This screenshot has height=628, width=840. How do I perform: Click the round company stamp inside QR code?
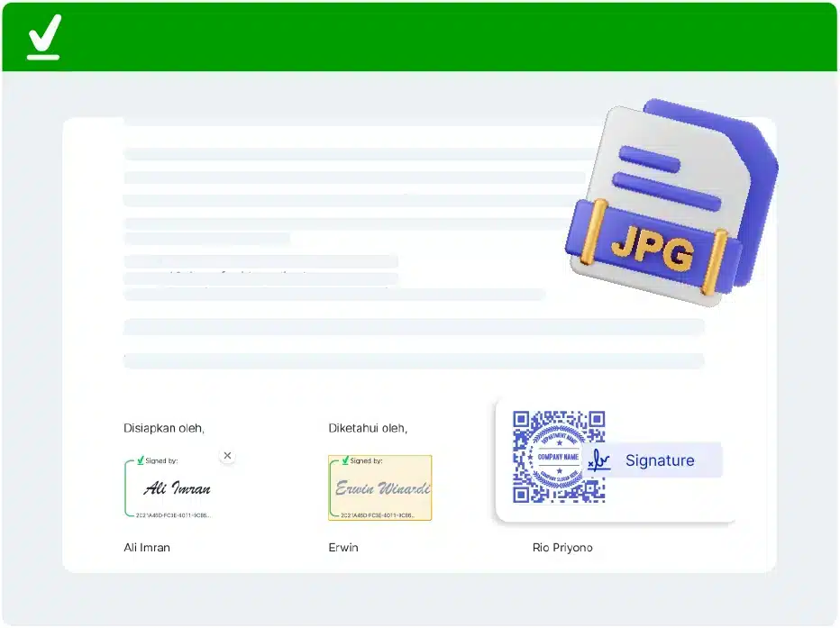(x=557, y=457)
